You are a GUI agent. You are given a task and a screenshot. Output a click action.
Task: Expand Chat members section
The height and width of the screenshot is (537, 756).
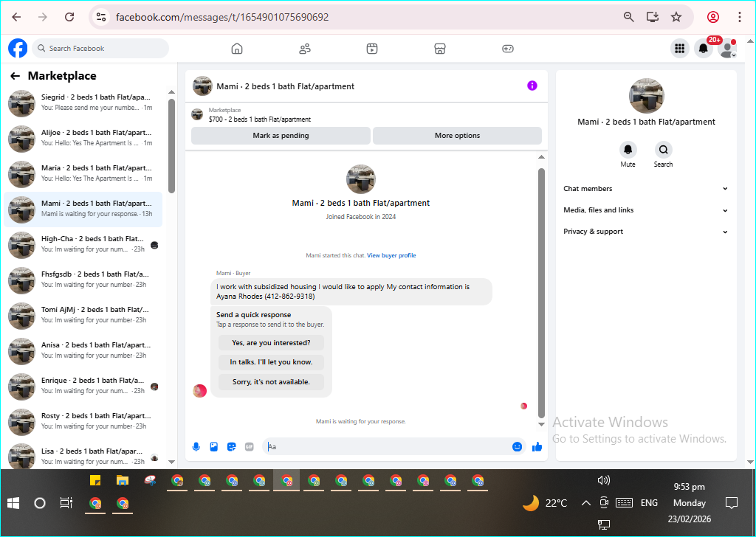pyautogui.click(x=645, y=189)
